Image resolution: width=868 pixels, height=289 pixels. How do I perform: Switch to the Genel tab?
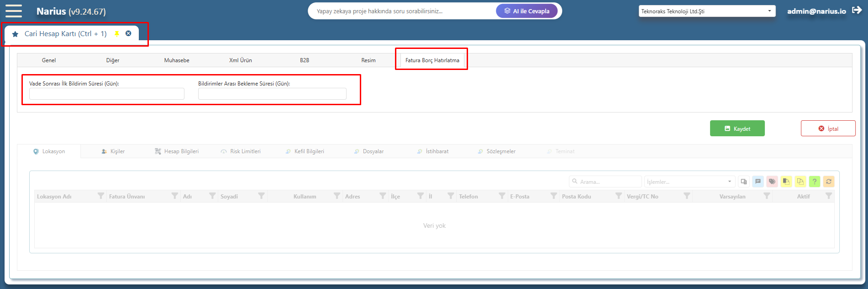click(49, 60)
